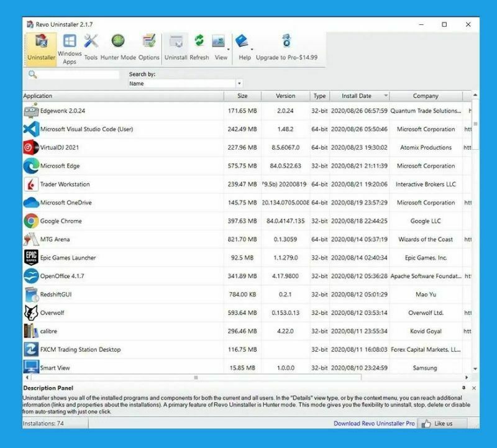Viewport: 497px width, 448px height.
Task: Click the 0.153.0.13 version cell
Action: 286,313
